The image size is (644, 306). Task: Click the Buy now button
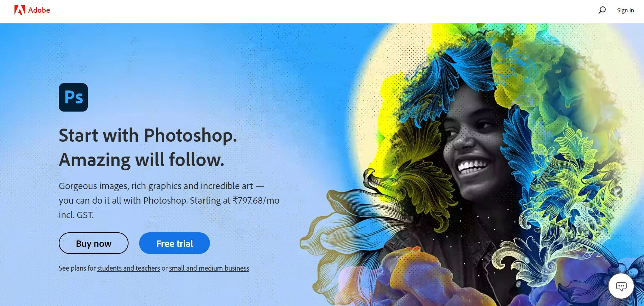coord(93,243)
